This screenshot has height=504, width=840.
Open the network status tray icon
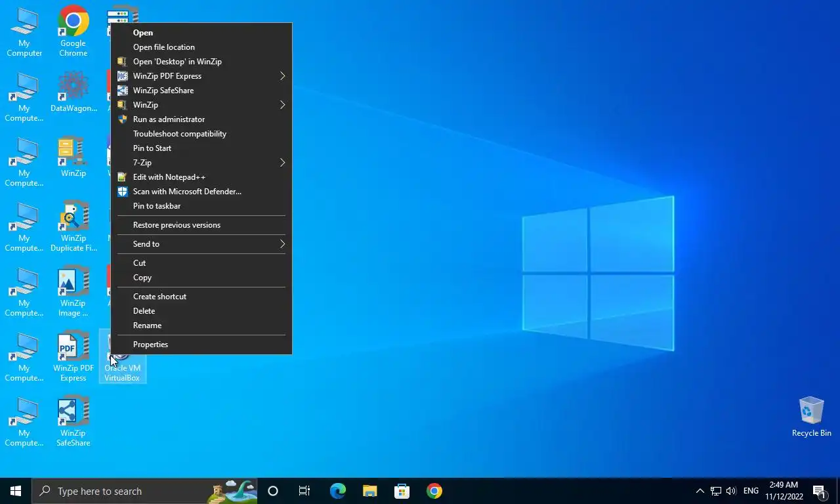coord(716,491)
